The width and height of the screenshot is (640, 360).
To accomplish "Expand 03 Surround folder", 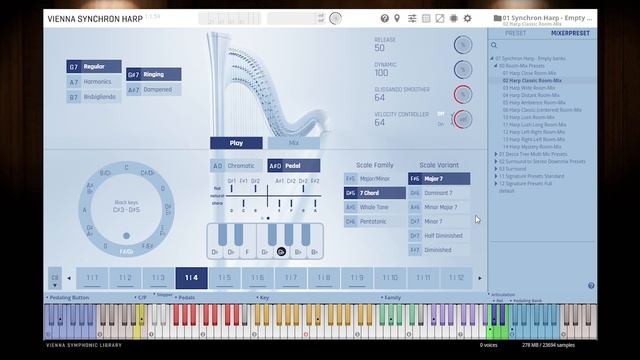I will (x=496, y=169).
